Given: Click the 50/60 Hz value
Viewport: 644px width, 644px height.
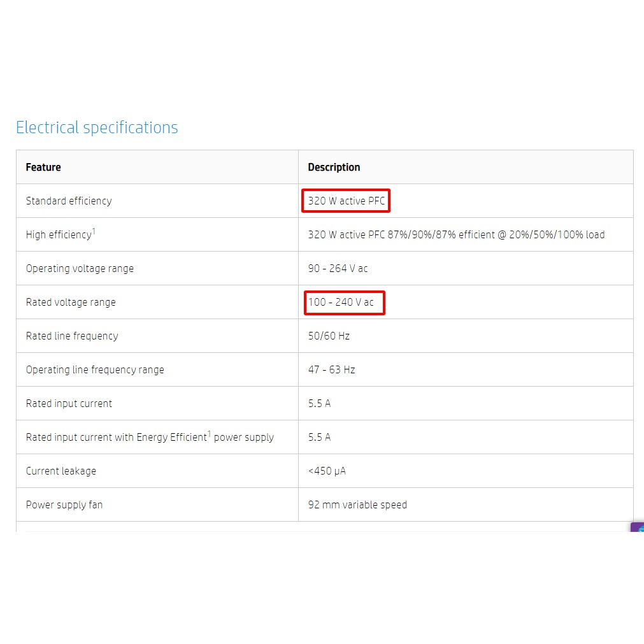Looking at the screenshot, I should tap(329, 336).
